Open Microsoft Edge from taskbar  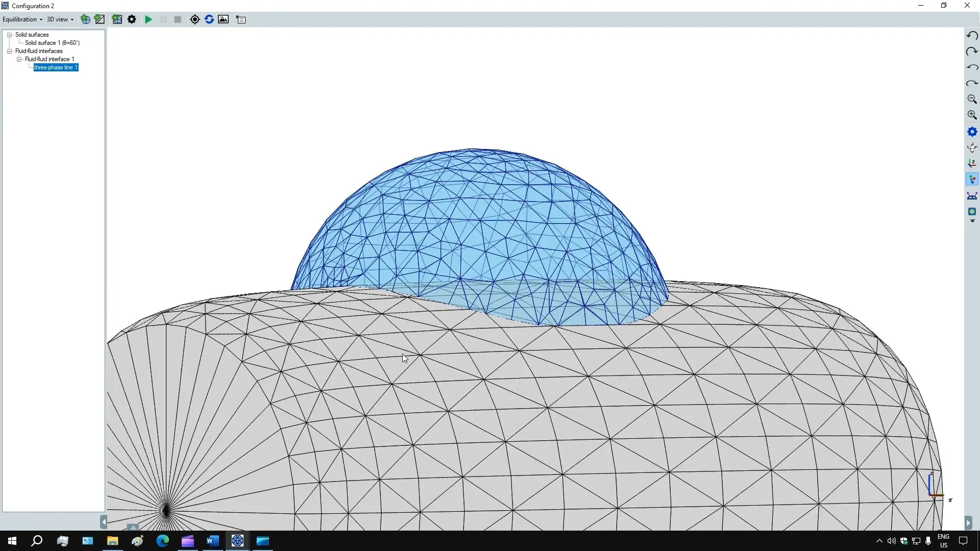point(162,541)
